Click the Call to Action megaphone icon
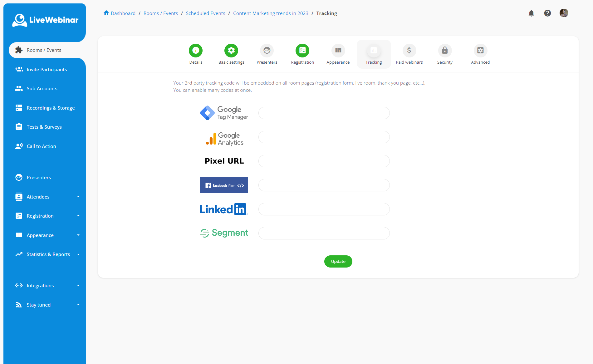Screen dimensions: 593x364 click(x=19, y=146)
